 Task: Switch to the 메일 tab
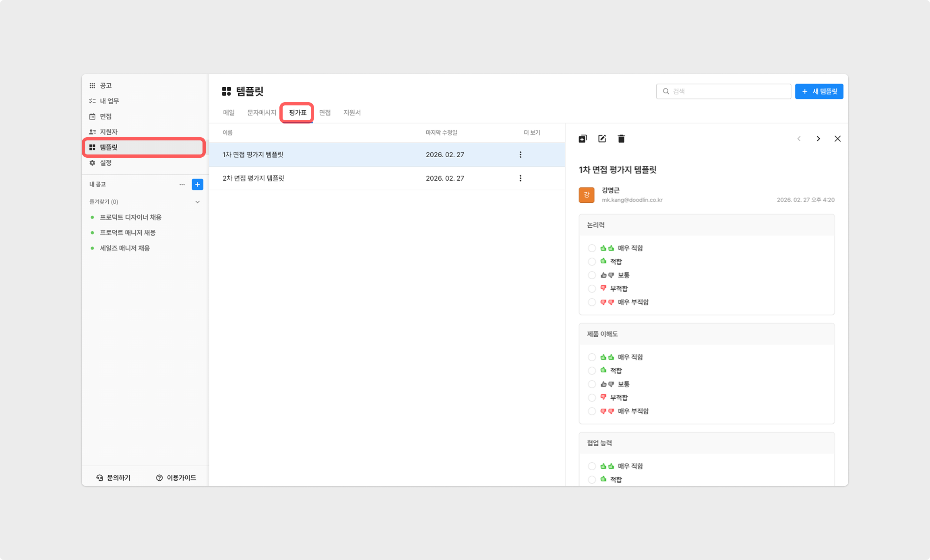tap(229, 113)
